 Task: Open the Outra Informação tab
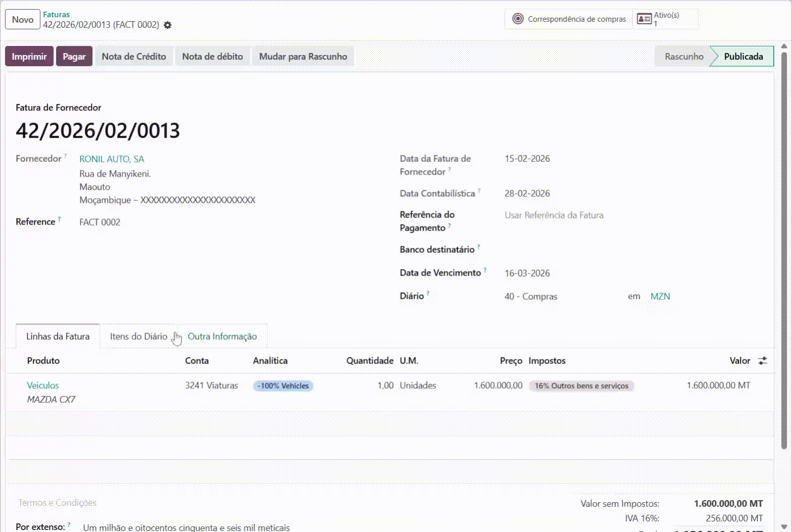[x=222, y=336]
